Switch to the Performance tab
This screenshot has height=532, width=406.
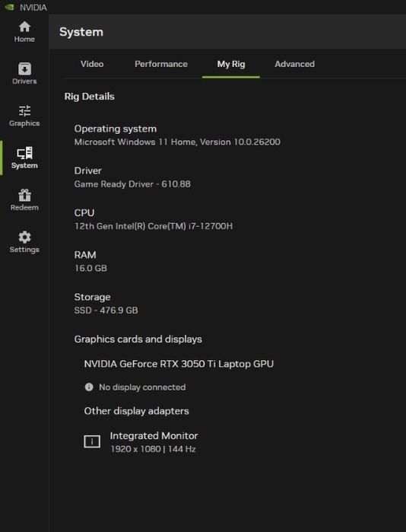(161, 64)
